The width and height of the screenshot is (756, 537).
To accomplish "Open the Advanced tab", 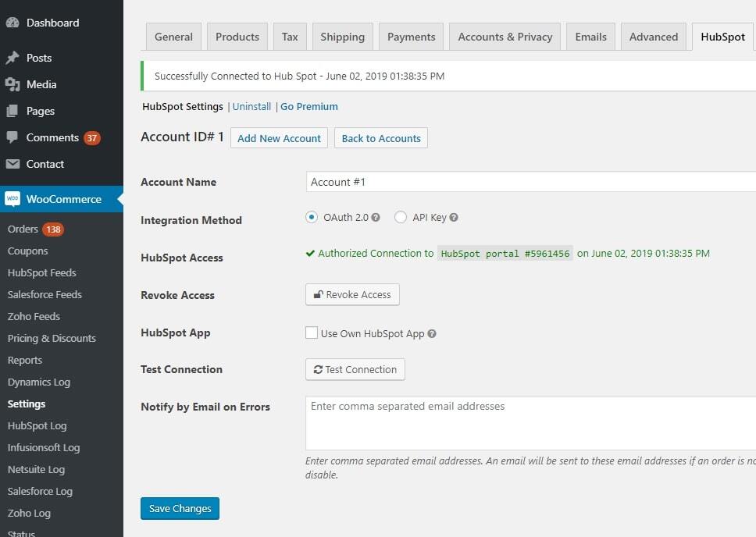I will click(654, 37).
